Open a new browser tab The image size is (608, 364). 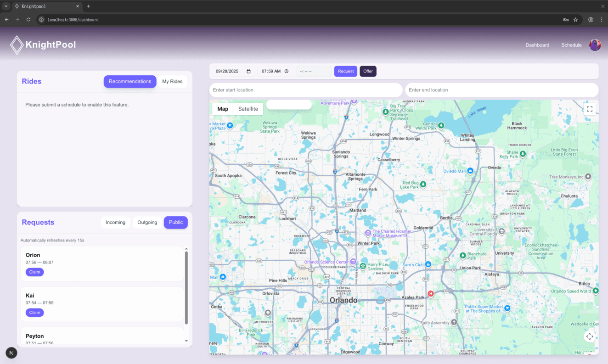pos(89,6)
